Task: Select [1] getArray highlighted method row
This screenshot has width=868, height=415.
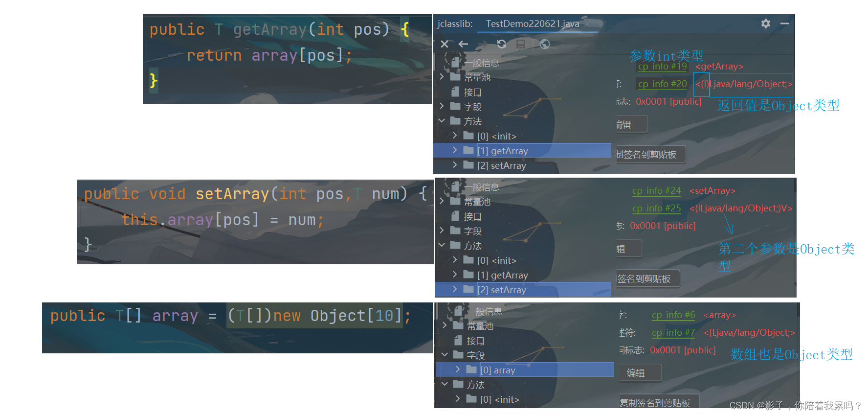Action: click(522, 151)
